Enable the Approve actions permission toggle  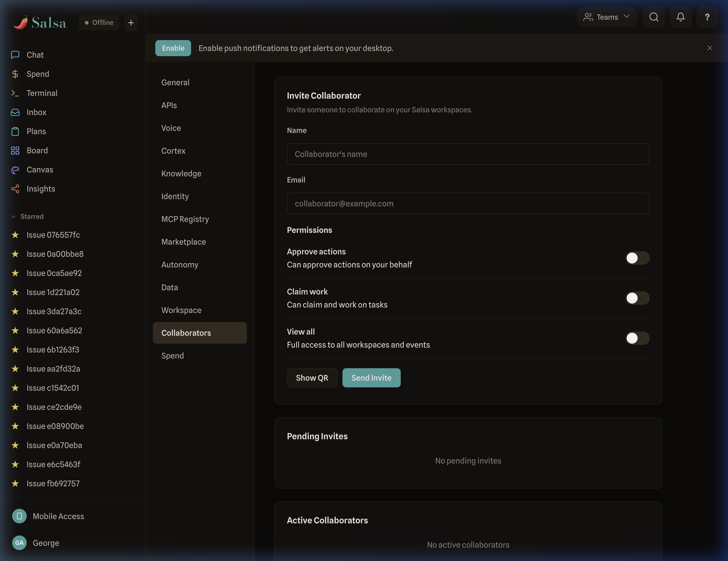[x=637, y=258]
